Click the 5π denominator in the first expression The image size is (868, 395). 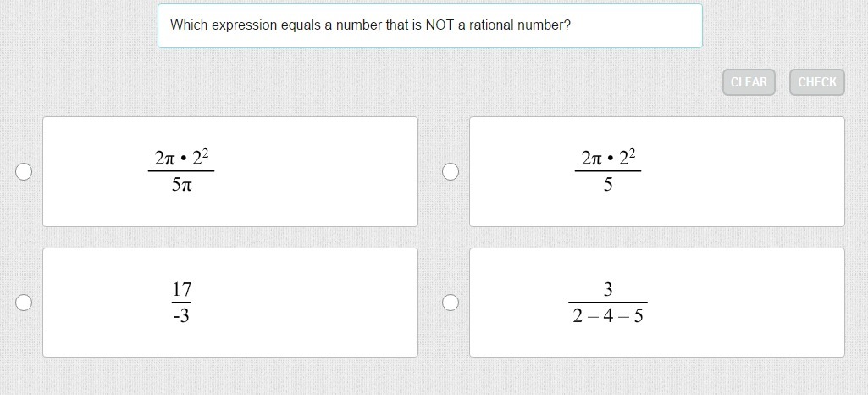pyautogui.click(x=181, y=185)
